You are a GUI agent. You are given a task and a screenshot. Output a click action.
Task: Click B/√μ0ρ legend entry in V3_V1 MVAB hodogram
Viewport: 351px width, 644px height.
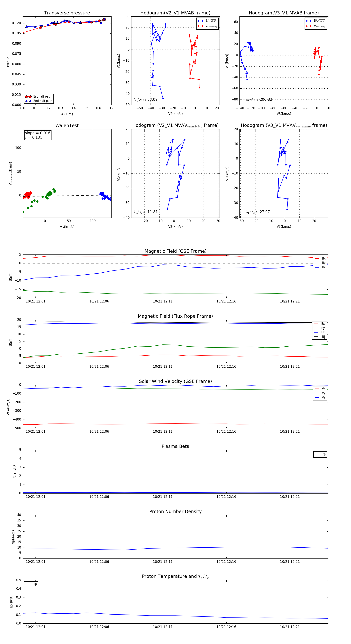tap(315, 21)
